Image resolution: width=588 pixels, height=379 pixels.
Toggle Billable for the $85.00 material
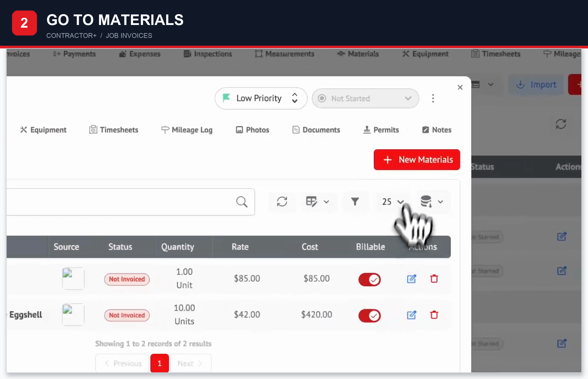point(369,279)
